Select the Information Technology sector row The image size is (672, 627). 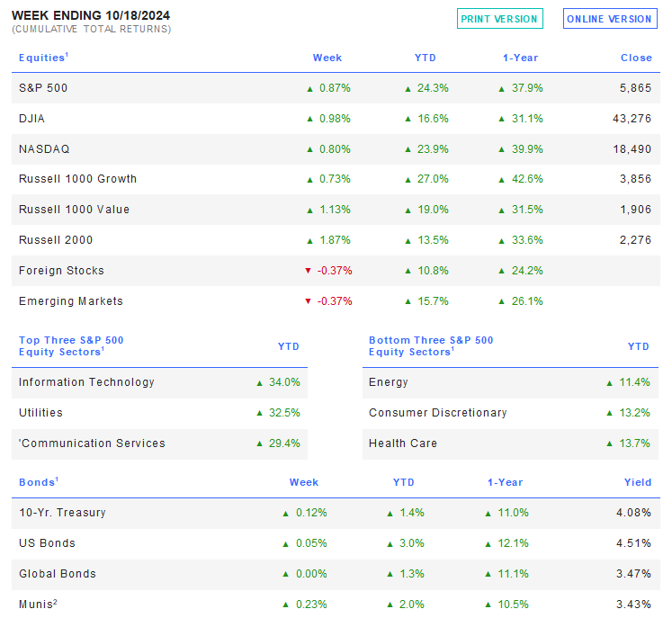point(159,382)
